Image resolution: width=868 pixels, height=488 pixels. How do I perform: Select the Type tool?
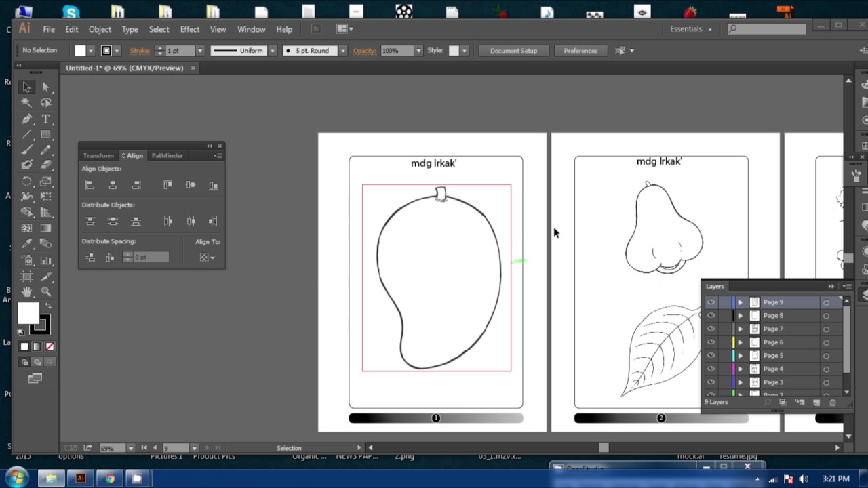pyautogui.click(x=45, y=119)
